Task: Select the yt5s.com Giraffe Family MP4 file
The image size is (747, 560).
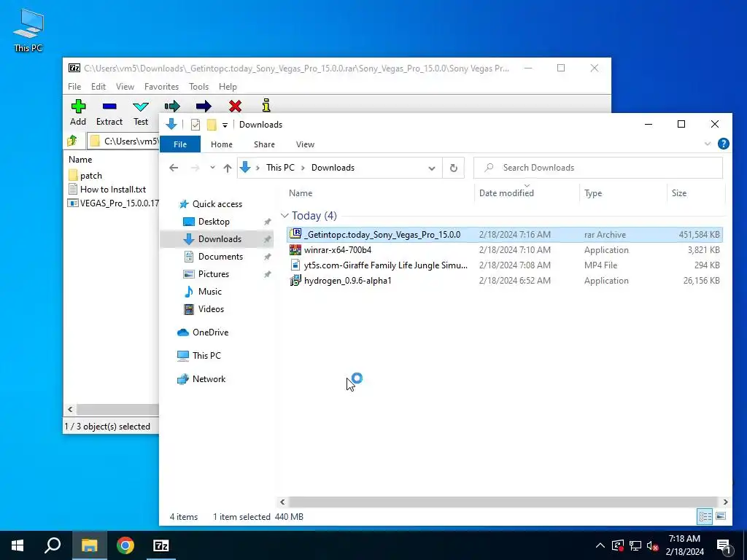Action: point(505,265)
